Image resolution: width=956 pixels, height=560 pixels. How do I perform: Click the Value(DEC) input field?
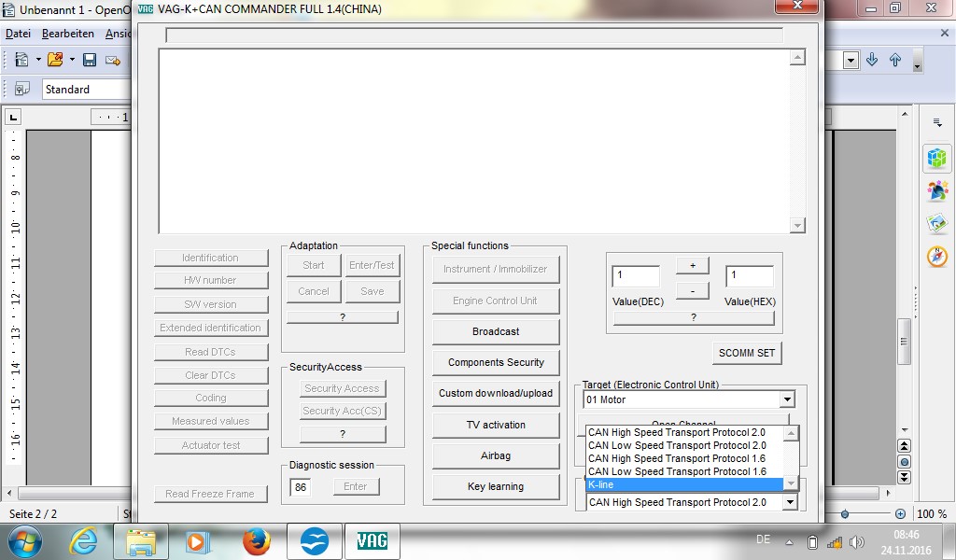tap(636, 276)
